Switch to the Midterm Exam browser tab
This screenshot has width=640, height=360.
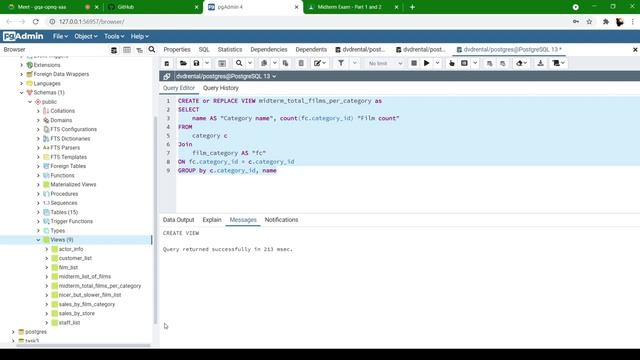[352, 7]
